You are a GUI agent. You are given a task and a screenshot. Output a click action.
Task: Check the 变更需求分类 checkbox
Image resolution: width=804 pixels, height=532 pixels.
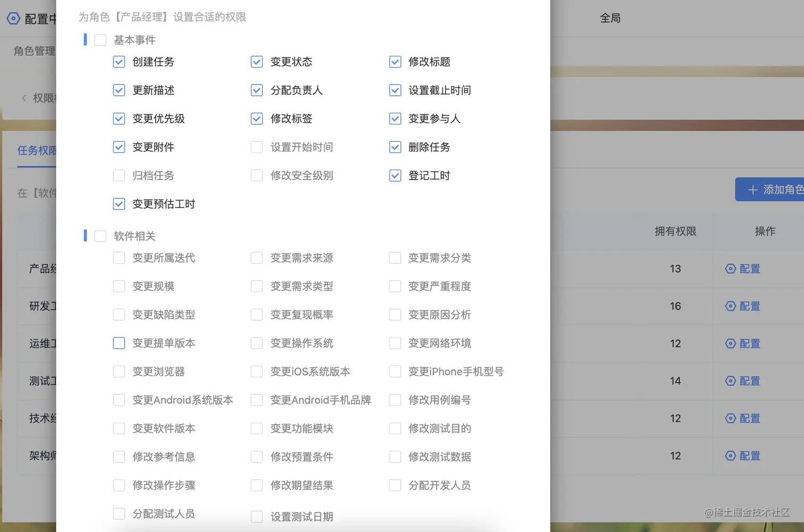pos(395,258)
